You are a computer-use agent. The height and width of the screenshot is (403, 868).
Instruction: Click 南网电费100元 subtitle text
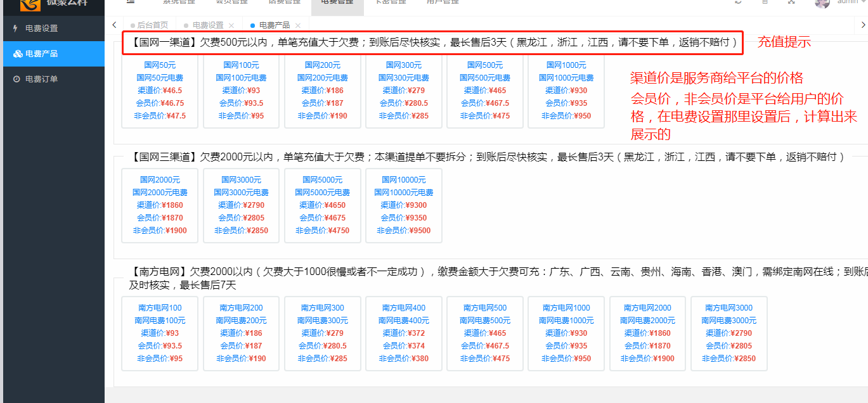(x=160, y=321)
